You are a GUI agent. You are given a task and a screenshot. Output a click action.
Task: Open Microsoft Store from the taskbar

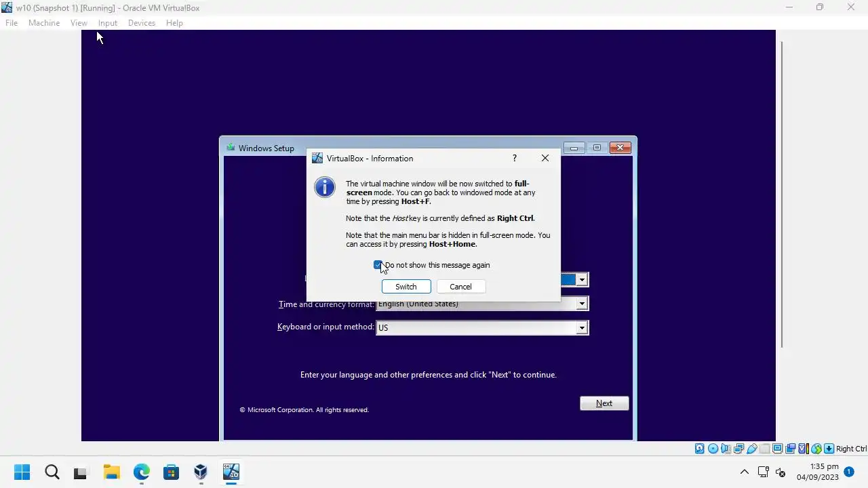pos(171,472)
